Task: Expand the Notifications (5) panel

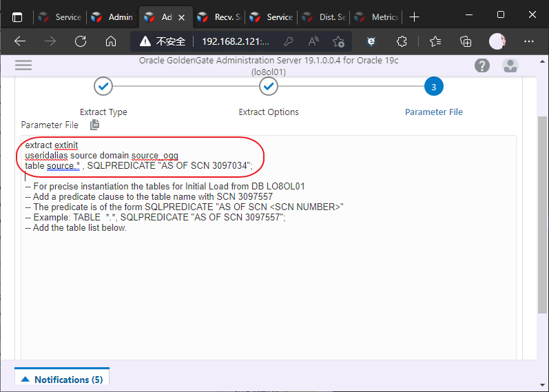Action: tap(62, 380)
